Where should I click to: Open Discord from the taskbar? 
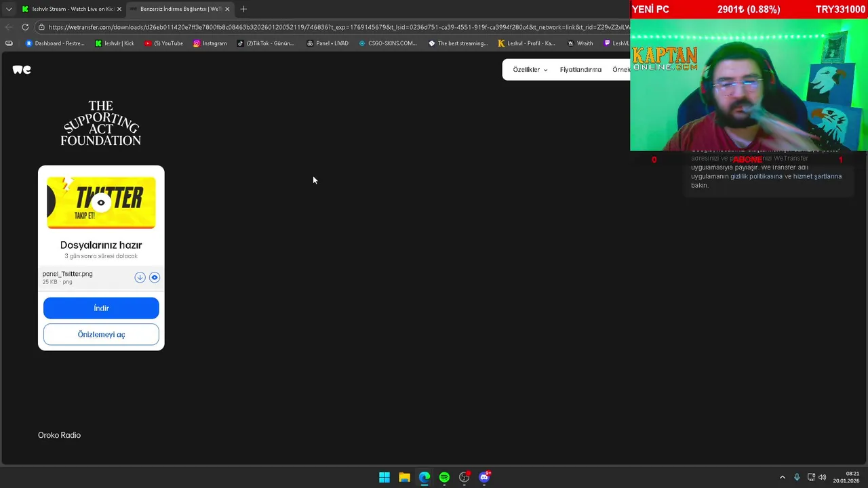tap(484, 477)
